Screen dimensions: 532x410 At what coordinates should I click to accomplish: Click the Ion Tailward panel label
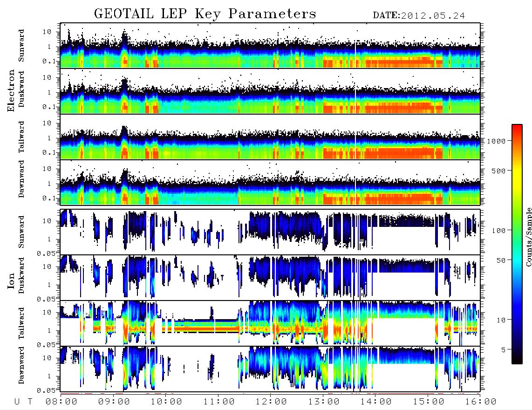[21, 323]
